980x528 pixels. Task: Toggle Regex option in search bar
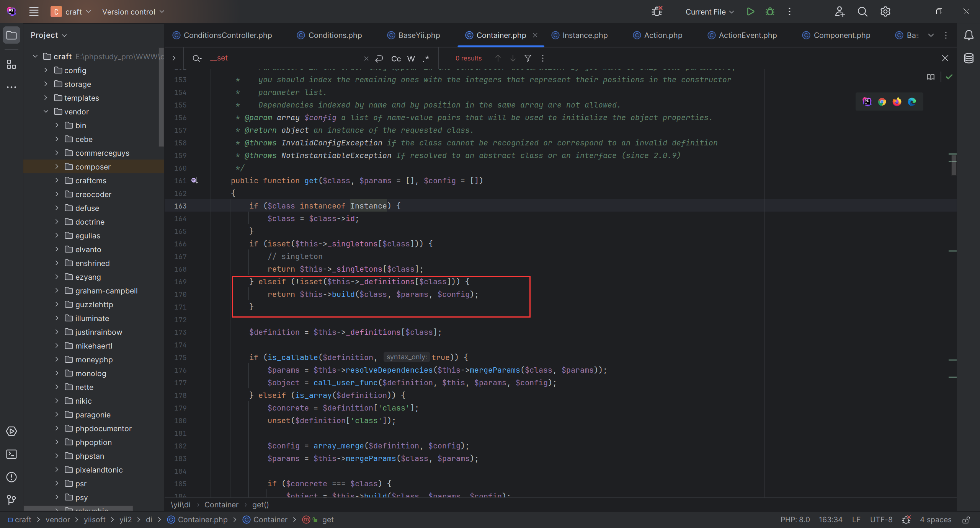point(426,59)
